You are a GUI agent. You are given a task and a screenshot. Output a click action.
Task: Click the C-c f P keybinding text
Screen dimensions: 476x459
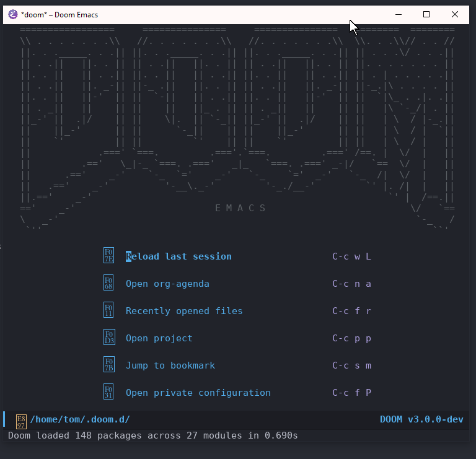[x=351, y=393]
